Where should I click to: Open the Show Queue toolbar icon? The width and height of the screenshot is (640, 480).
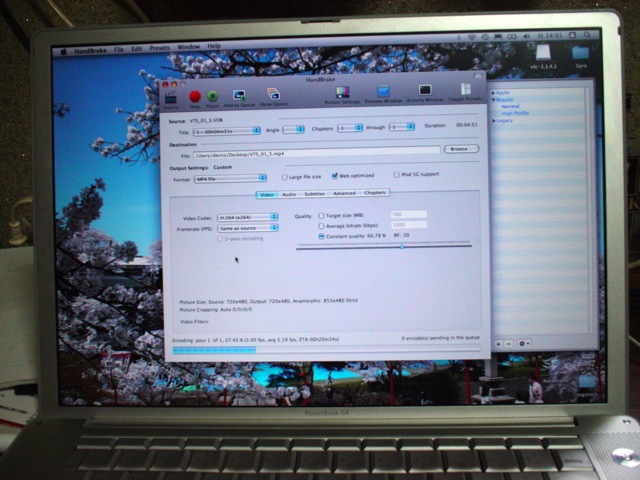tap(273, 94)
